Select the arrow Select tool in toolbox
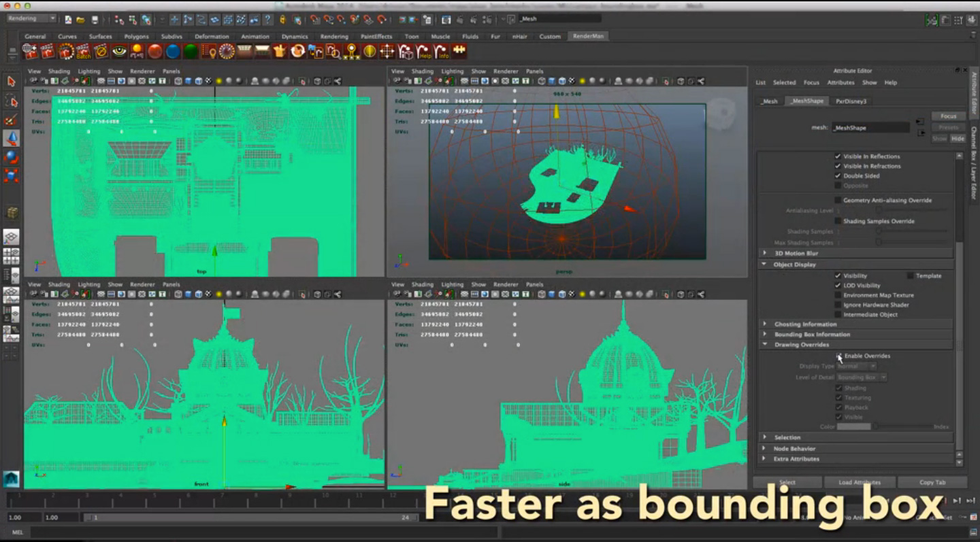Screen dimensions: 980x542 click(12, 81)
